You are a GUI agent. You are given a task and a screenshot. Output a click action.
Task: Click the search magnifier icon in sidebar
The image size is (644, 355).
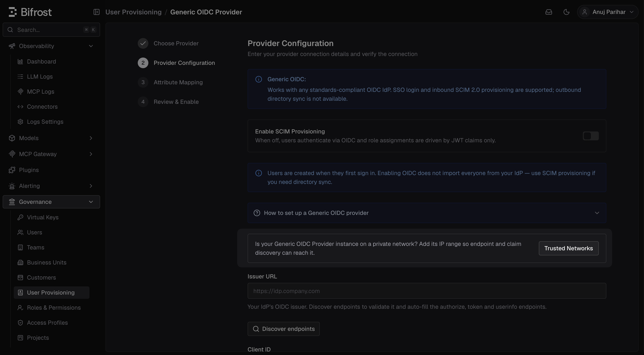10,30
